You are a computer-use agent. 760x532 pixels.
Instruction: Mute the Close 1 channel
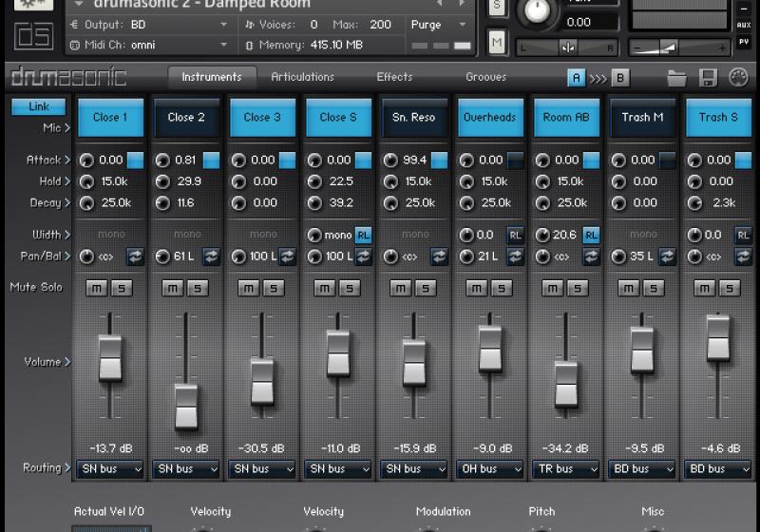[96, 289]
